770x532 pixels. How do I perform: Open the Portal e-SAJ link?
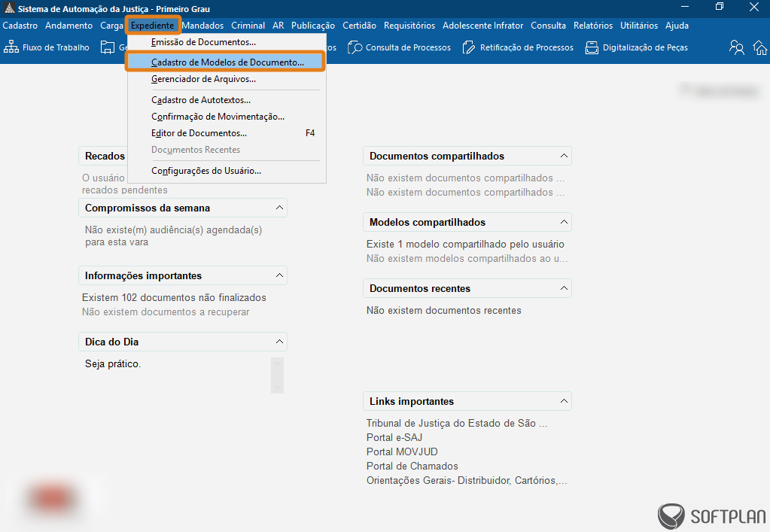click(x=394, y=437)
